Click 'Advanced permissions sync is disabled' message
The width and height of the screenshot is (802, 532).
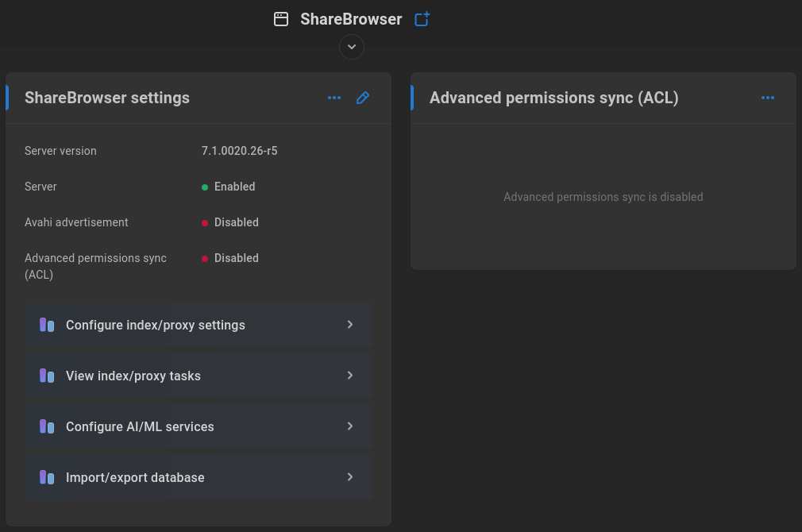coord(603,197)
